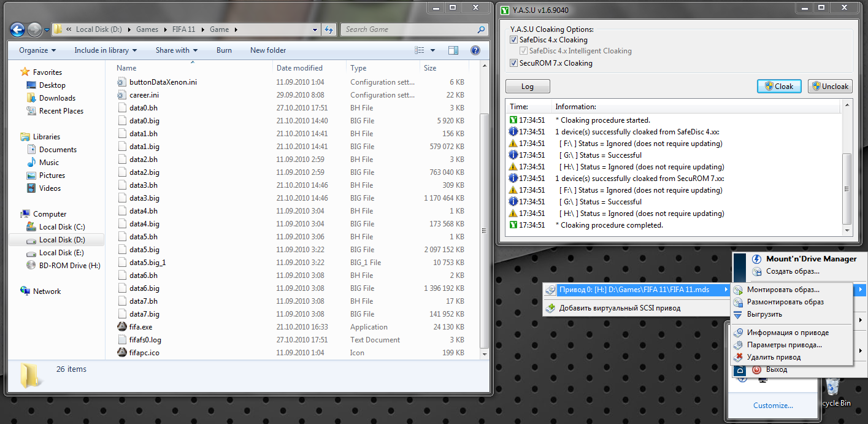
Task: Open the Share with dropdown
Action: (x=177, y=50)
